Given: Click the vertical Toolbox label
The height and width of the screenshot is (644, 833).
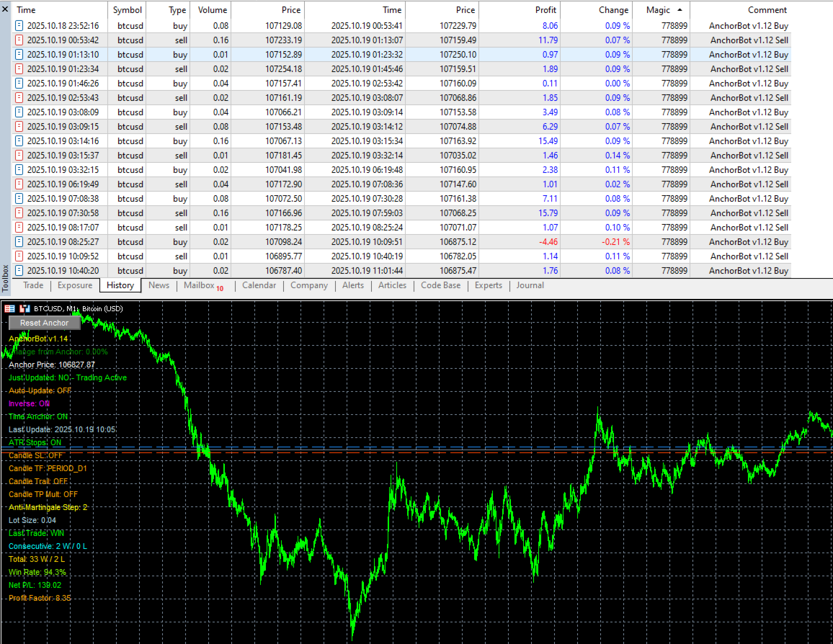Looking at the screenshot, I should (5, 277).
